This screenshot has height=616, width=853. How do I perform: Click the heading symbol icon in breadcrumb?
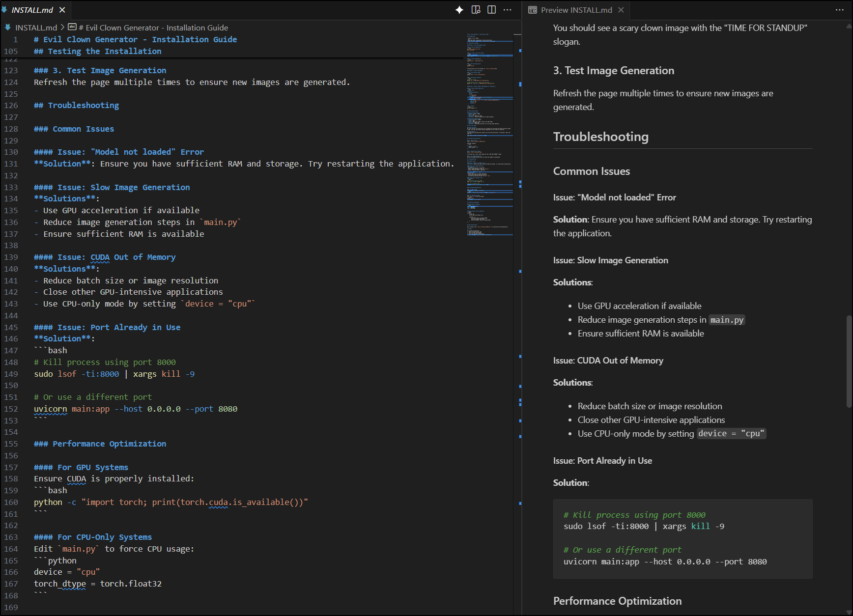[72, 28]
